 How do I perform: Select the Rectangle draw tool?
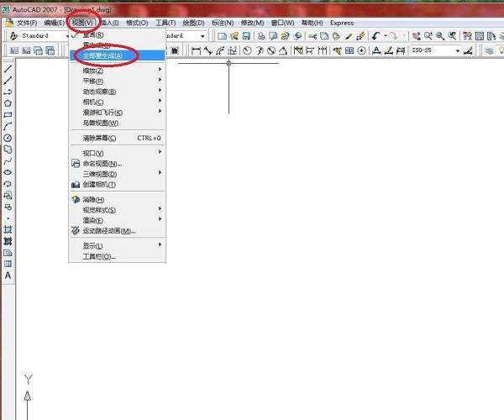click(x=8, y=115)
